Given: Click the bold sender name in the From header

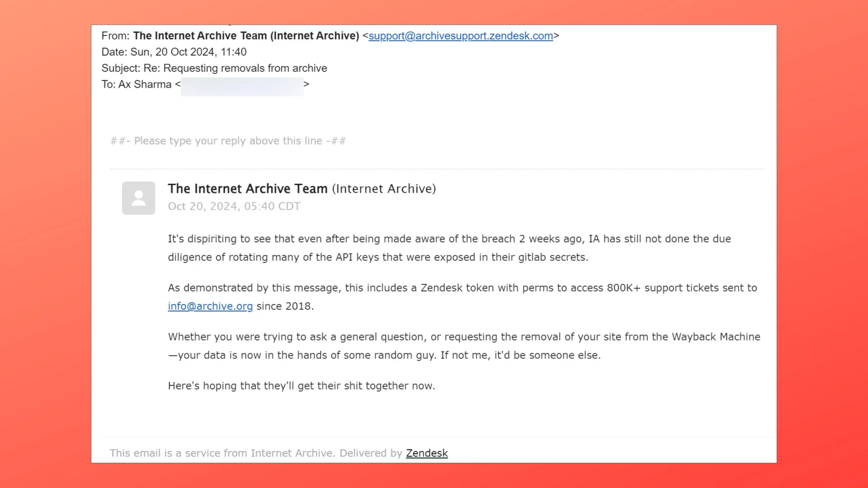Looking at the screenshot, I should click(x=246, y=36).
